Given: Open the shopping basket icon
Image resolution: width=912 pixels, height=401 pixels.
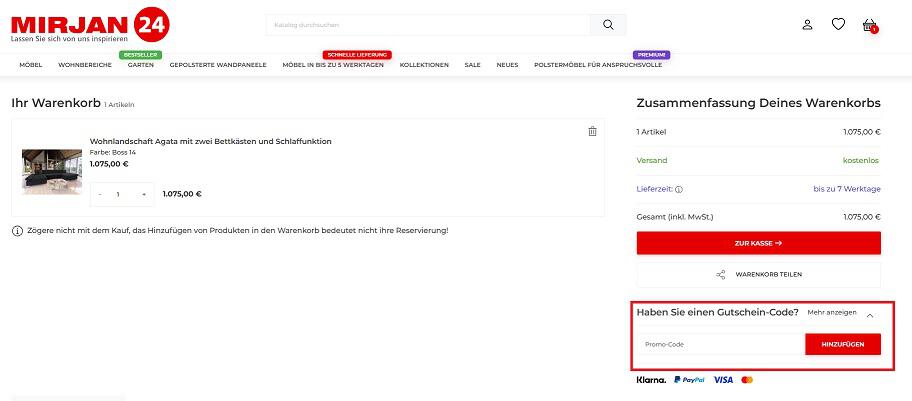Looking at the screenshot, I should click(870, 25).
